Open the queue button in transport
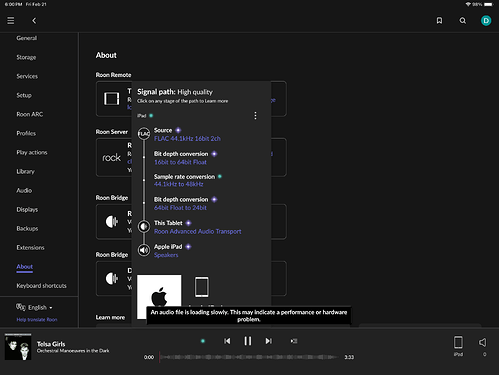The height and width of the screenshot is (375, 499). tap(294, 341)
